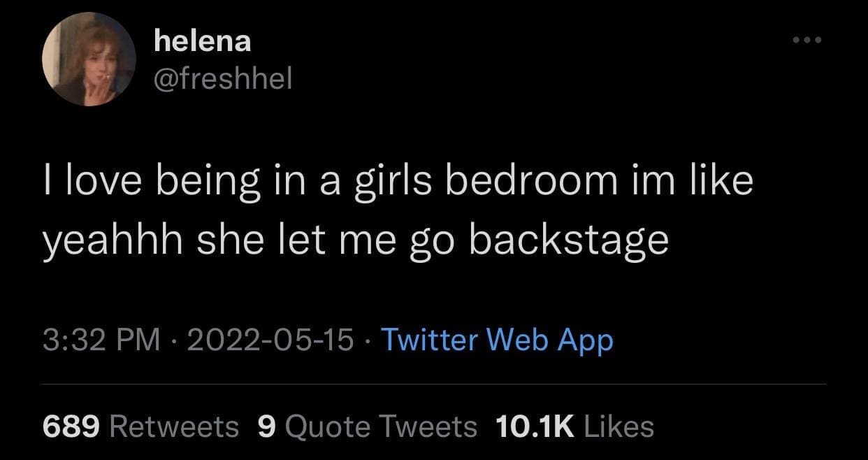
Task: Click the "Quote Tweets" label text
Action: 382,426
